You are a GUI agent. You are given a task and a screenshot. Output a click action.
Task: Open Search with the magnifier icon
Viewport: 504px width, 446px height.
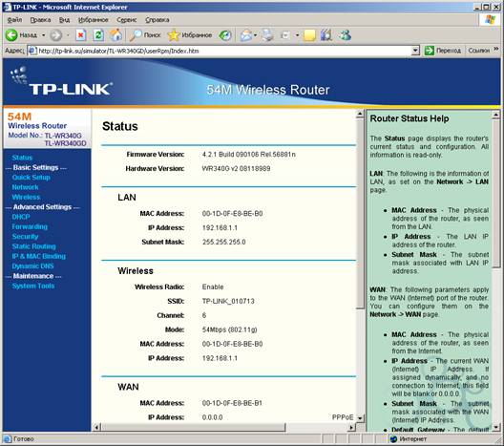click(145, 35)
